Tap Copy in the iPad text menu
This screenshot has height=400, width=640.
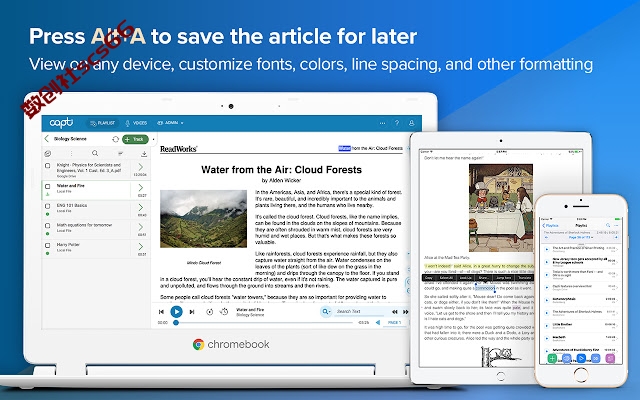[x=429, y=278]
